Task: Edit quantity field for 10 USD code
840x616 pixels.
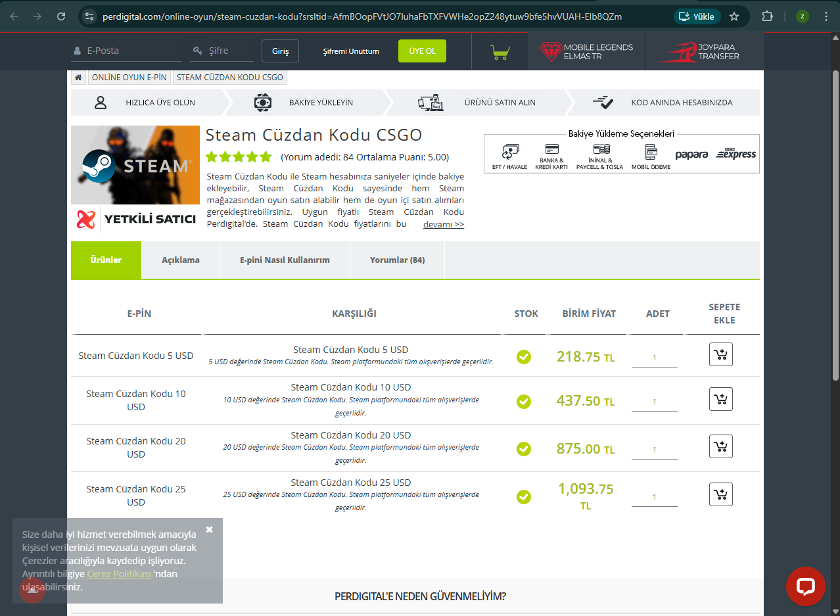Action: click(655, 402)
